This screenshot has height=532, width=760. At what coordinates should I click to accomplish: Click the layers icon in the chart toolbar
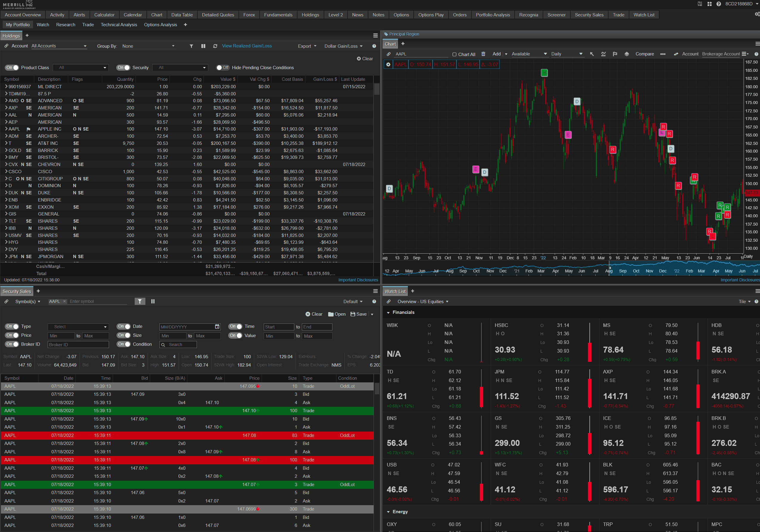(627, 54)
